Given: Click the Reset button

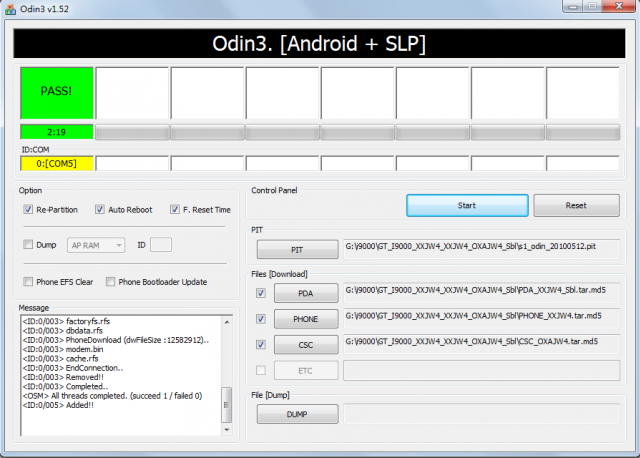Looking at the screenshot, I should click(576, 205).
